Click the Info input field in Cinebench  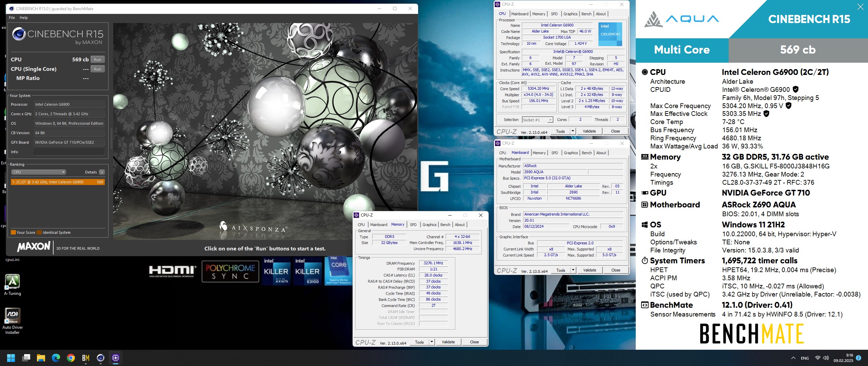tap(69, 152)
